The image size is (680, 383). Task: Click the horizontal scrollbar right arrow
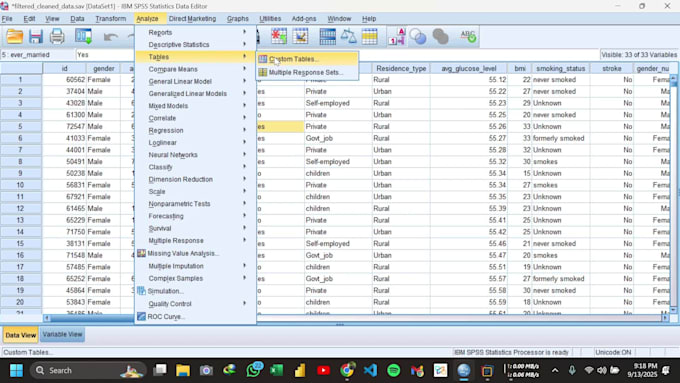665,318
